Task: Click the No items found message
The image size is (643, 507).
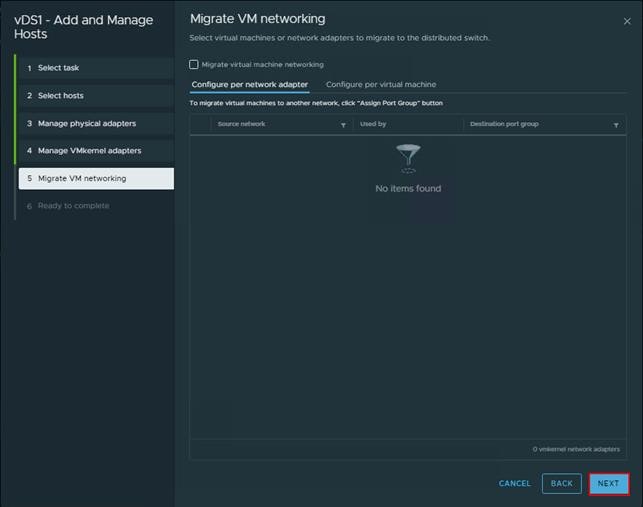Action: (408, 188)
